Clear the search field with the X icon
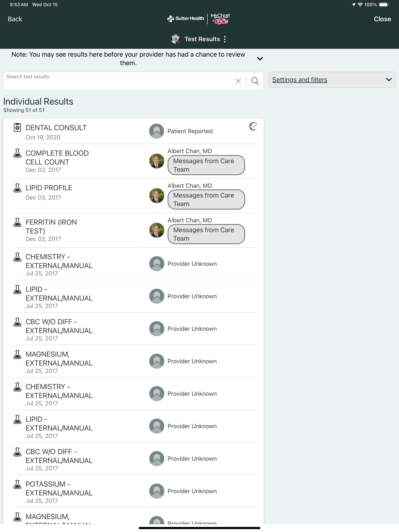399x532 pixels. click(x=238, y=81)
